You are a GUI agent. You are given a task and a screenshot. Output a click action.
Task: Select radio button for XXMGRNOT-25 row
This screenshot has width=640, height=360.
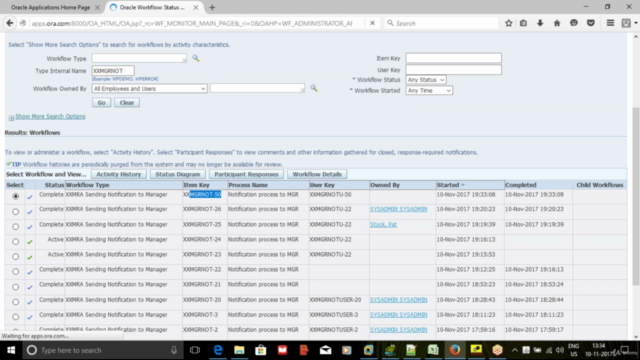pyautogui.click(x=16, y=227)
